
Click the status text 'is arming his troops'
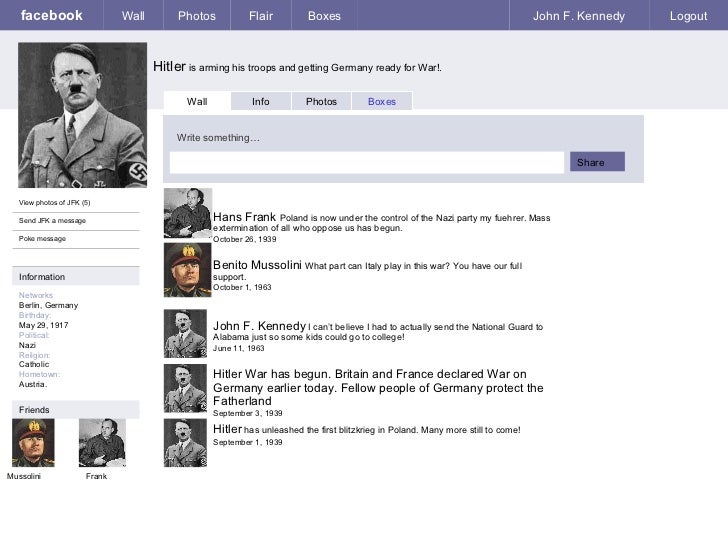(x=234, y=68)
